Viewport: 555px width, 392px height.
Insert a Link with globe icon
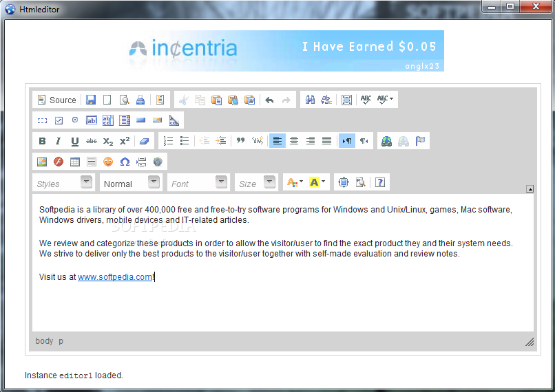point(386,141)
